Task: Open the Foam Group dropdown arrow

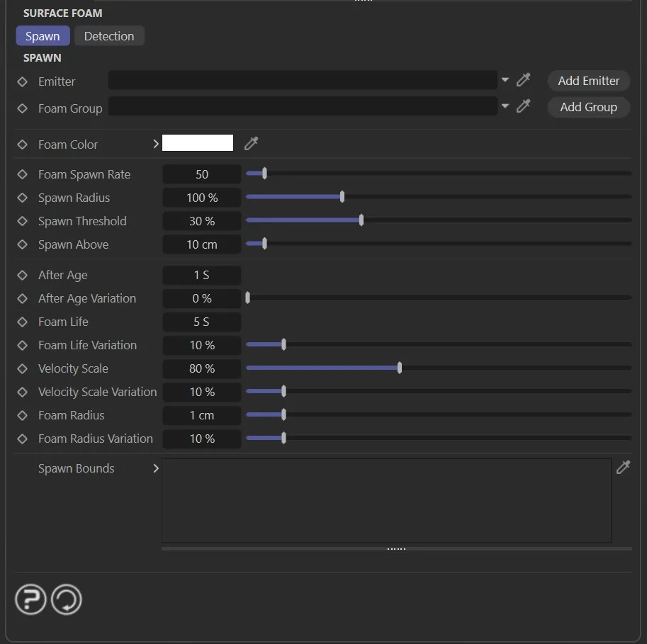Action: [x=505, y=106]
